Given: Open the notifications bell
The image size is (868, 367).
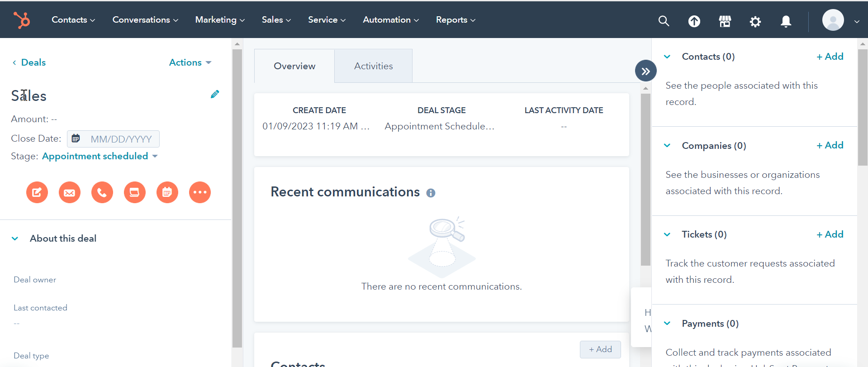Looking at the screenshot, I should (786, 21).
